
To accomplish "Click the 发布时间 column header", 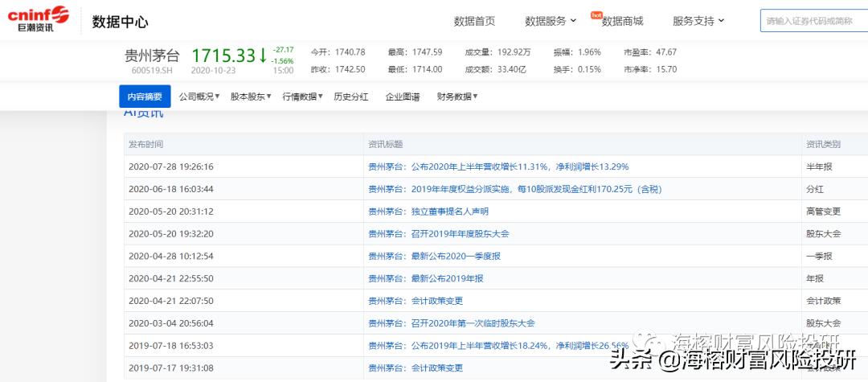I will click(145, 145).
